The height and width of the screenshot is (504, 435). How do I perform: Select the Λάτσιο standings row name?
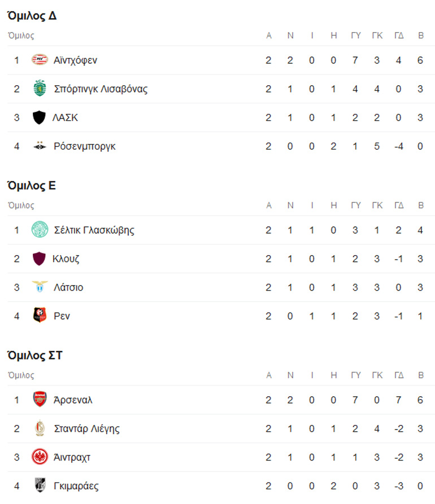point(68,287)
